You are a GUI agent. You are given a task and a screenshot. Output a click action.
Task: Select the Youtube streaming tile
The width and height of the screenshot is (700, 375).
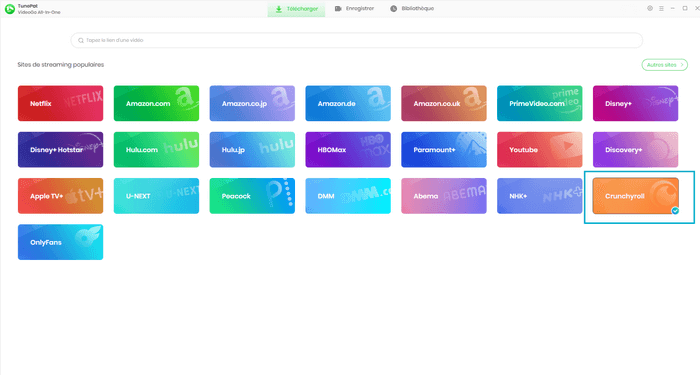coord(540,150)
